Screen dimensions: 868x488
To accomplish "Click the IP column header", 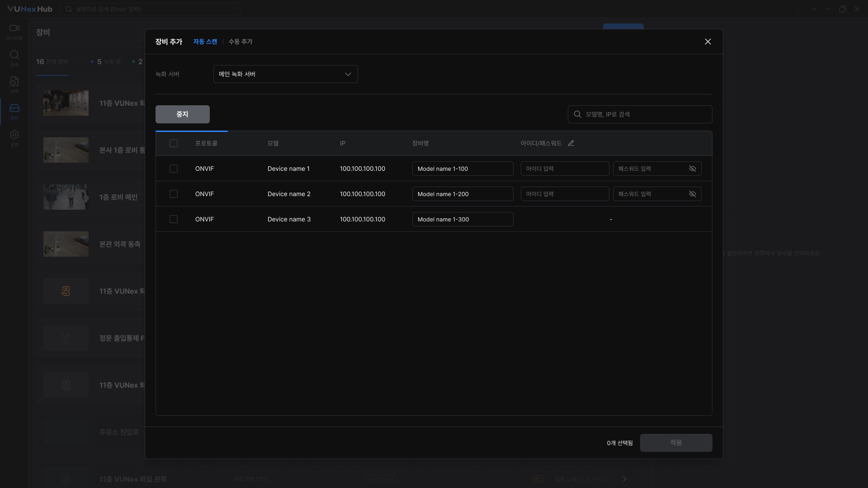I will [343, 143].
